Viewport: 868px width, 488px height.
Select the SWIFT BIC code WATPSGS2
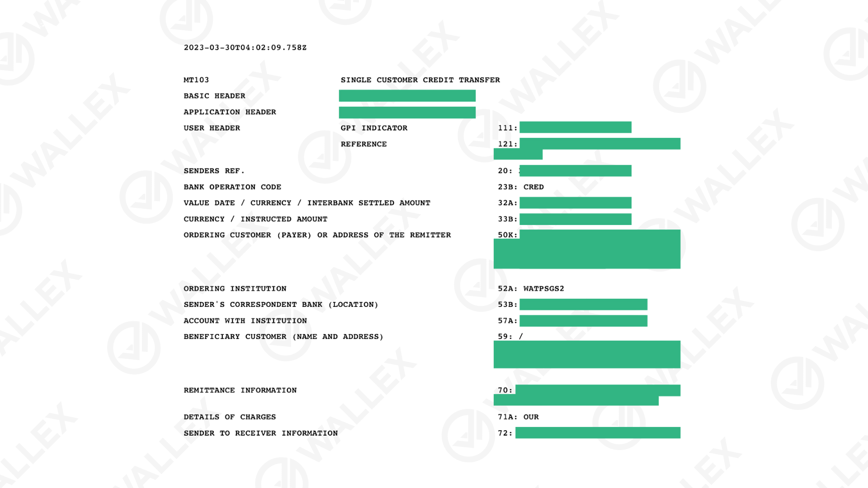(x=563, y=288)
